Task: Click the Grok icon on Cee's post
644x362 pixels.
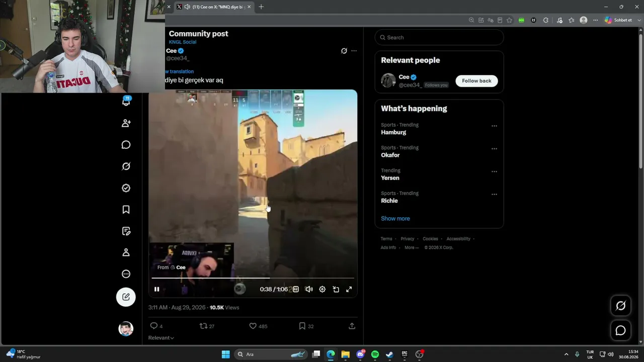Action: pos(344,51)
